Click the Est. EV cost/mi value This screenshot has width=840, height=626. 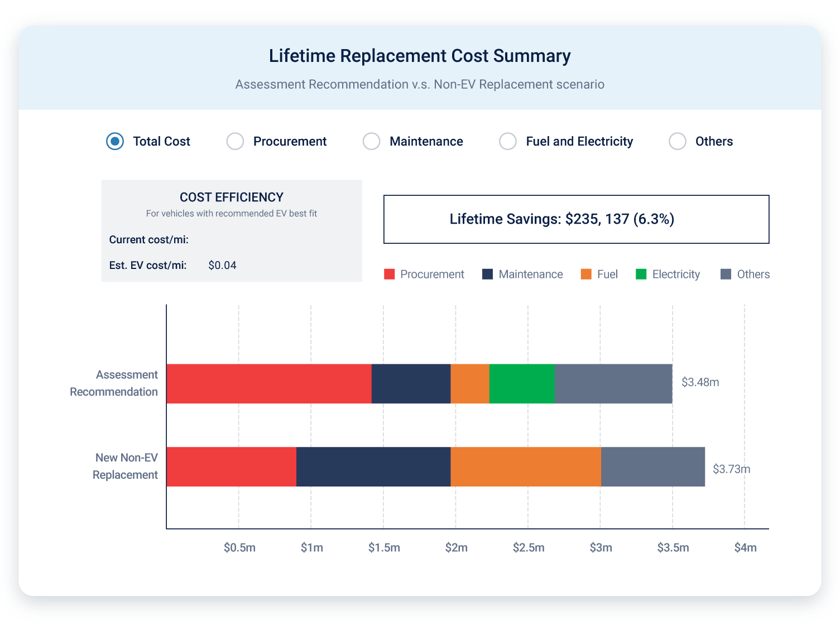(222, 266)
